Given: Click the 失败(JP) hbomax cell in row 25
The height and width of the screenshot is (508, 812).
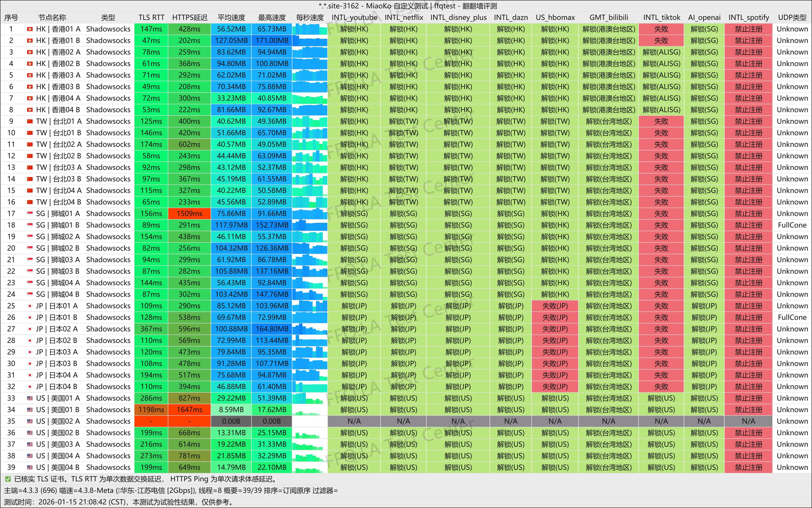Looking at the screenshot, I should pos(555,306).
